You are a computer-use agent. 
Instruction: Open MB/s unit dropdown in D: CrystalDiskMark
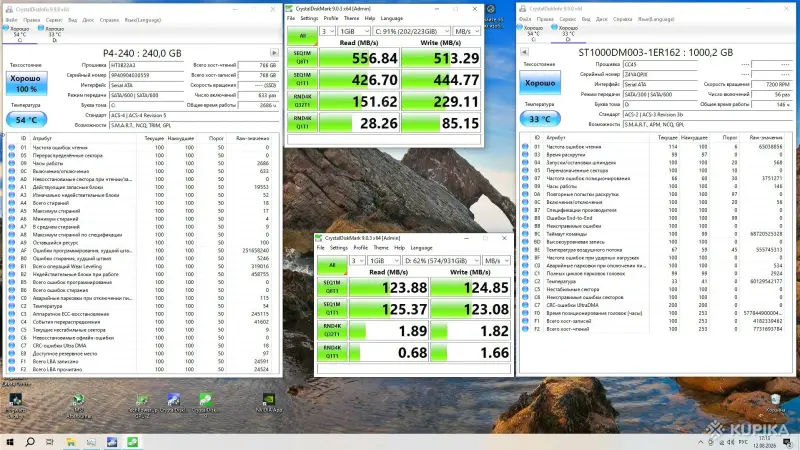pos(496,261)
